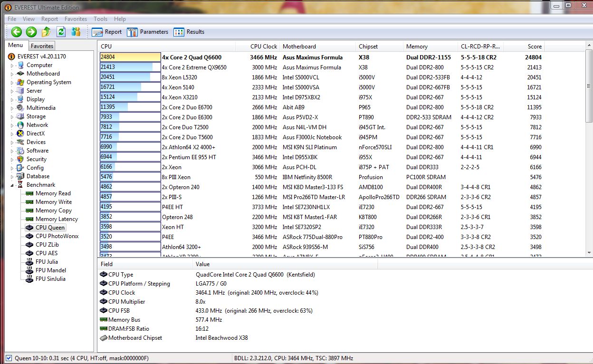This screenshot has height=364, width=593.
Task: Open the File menu
Action: [x=12, y=19]
